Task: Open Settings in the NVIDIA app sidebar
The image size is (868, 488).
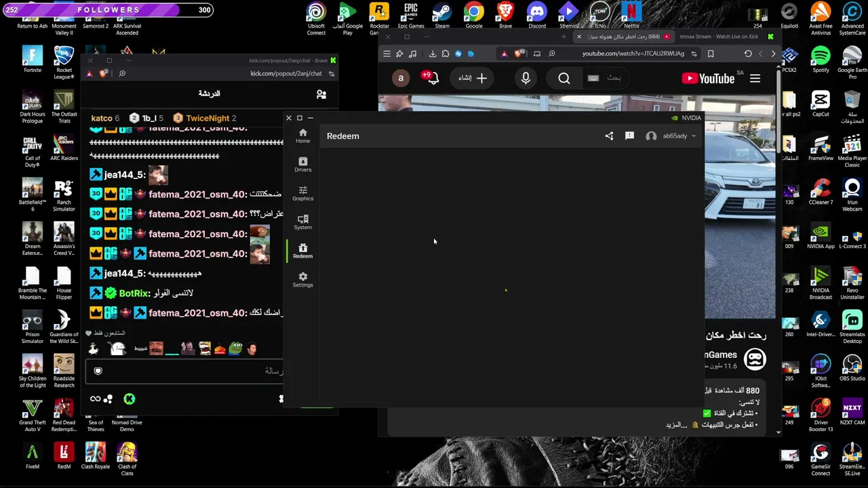Action: click(302, 279)
